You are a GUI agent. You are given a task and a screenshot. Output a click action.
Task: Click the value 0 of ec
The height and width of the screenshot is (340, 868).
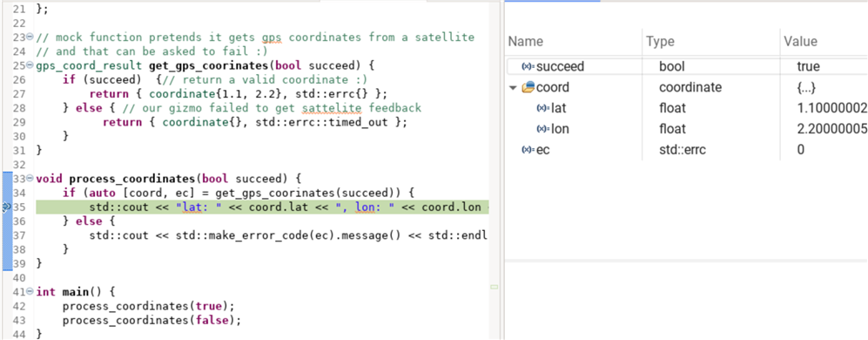tap(800, 150)
